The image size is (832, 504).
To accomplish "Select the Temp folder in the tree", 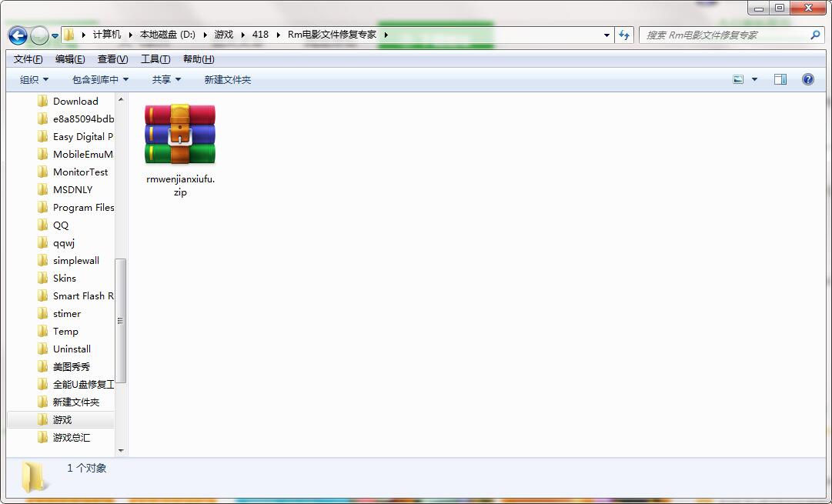I will (x=65, y=332).
